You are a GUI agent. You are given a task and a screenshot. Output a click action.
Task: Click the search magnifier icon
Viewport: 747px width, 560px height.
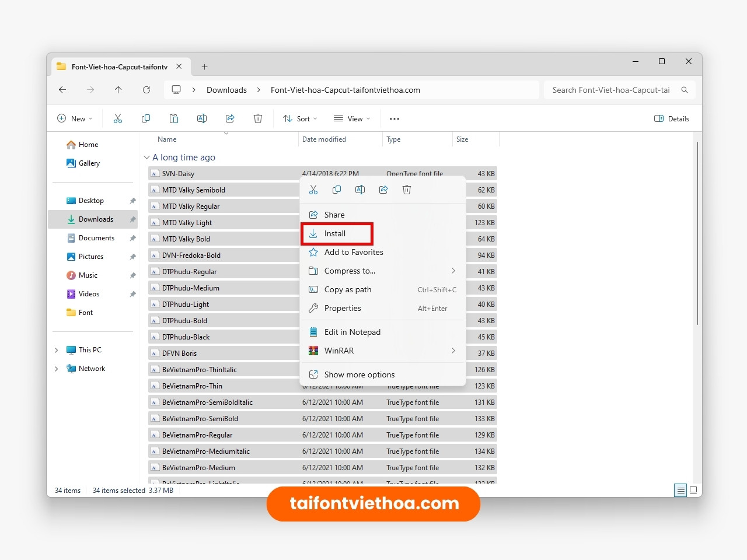pos(685,90)
